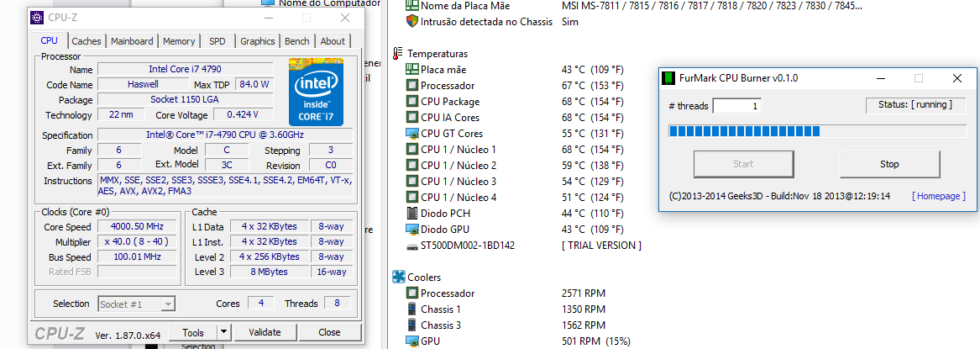Click the ST500DM002 hard drive icon
Viewport: 980px width, 349px height.
(411, 246)
